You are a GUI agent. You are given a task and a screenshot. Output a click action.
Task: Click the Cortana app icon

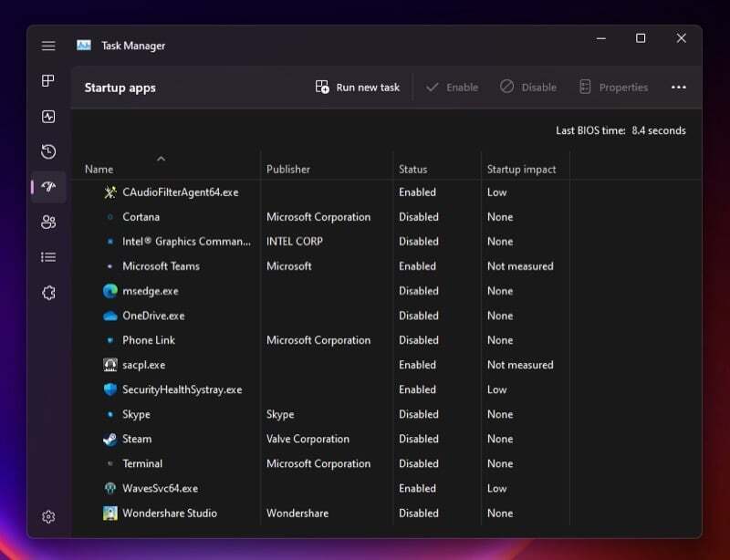tap(109, 217)
